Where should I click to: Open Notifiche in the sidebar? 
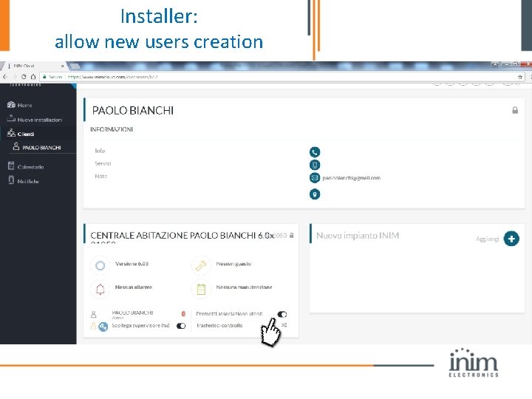pos(24,181)
